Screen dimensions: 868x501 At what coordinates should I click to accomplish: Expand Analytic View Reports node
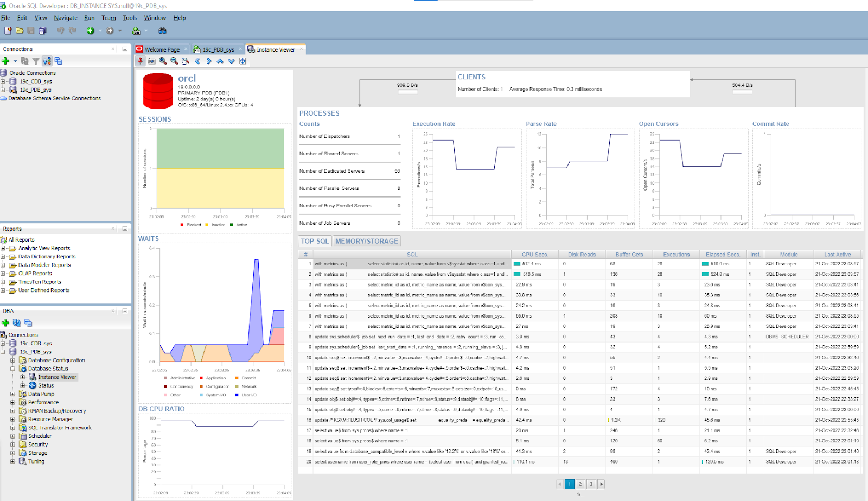[x=3, y=248]
